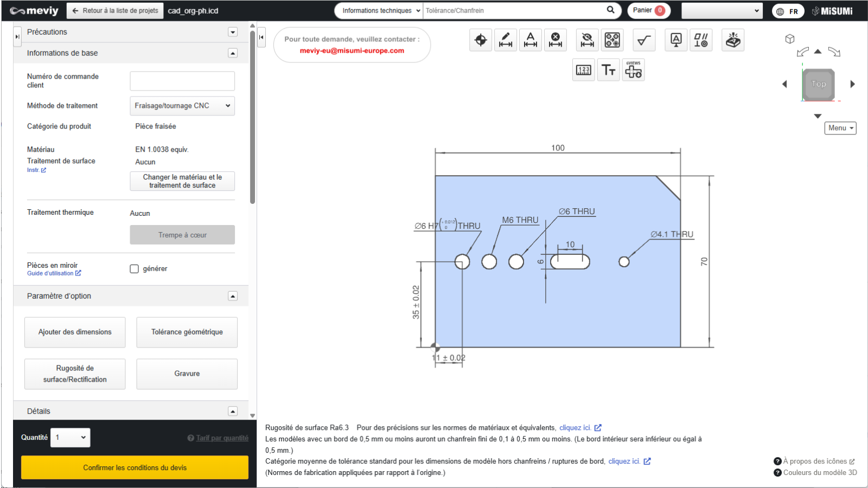Screen dimensions: 868x488
Task: Select the edit dimension pencil icon
Action: point(506,40)
